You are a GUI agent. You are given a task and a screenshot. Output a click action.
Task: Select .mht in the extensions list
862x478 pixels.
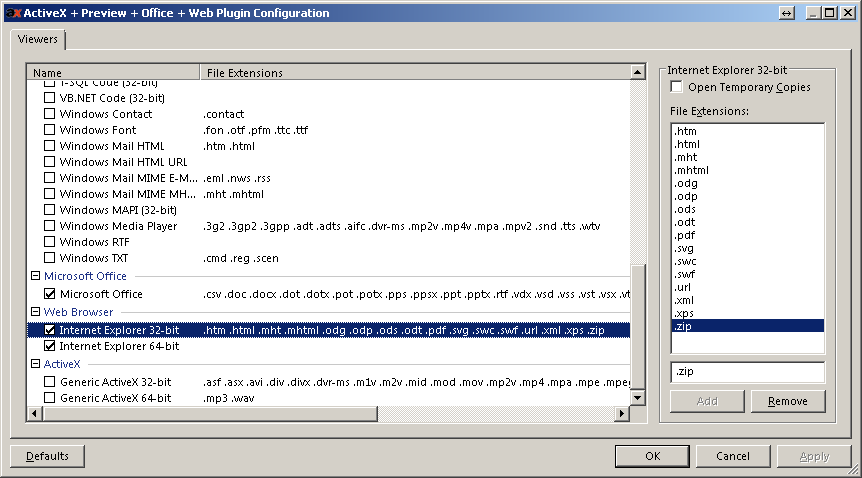tap(748, 157)
